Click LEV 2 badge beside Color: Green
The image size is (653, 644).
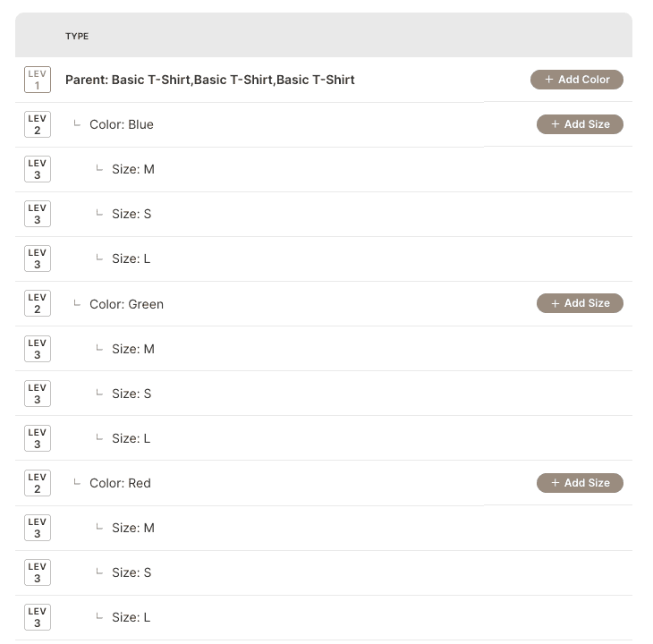point(38,303)
